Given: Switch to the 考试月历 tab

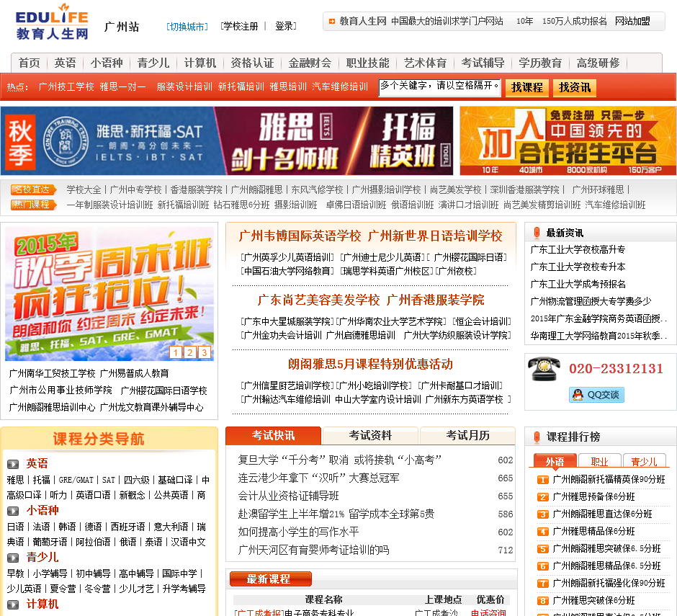Looking at the screenshot, I should click(467, 435).
